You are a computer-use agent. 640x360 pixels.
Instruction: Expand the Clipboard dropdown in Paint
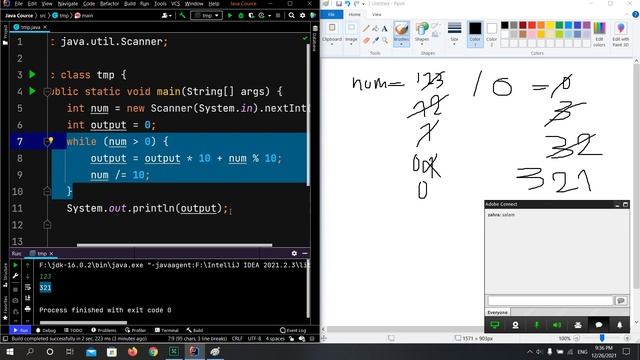pos(332,44)
